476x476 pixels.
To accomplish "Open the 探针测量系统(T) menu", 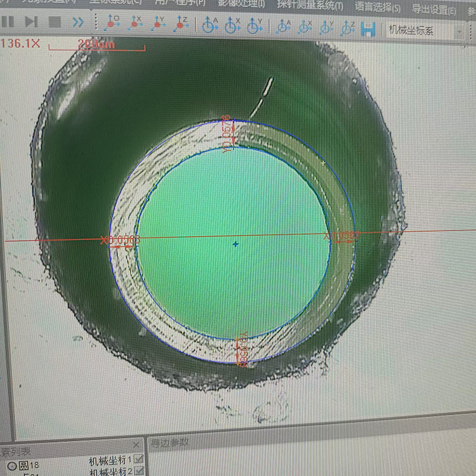I will 310,6.
